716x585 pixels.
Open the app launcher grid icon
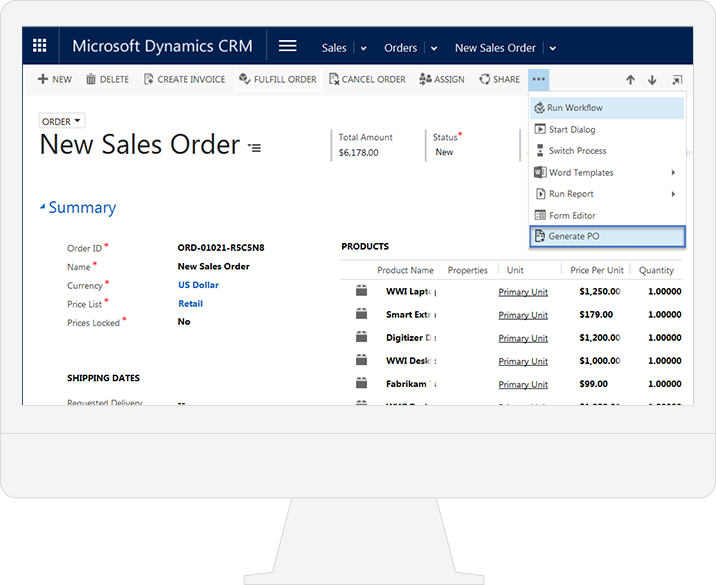click(40, 46)
